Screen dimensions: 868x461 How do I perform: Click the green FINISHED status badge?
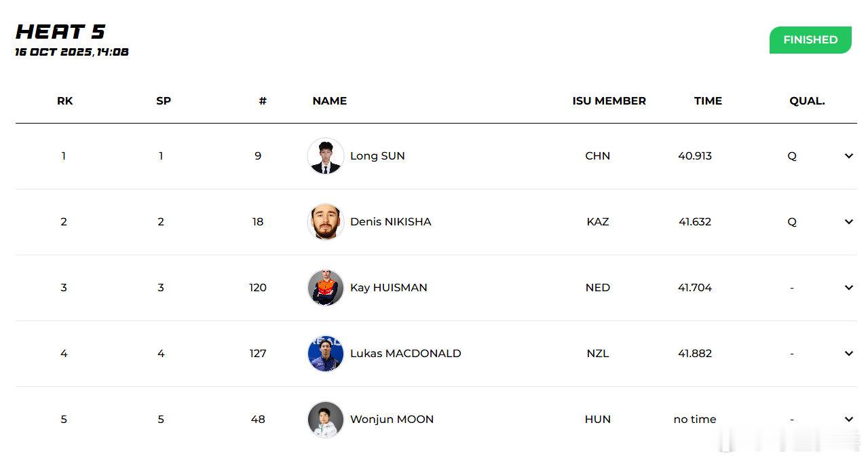810,40
